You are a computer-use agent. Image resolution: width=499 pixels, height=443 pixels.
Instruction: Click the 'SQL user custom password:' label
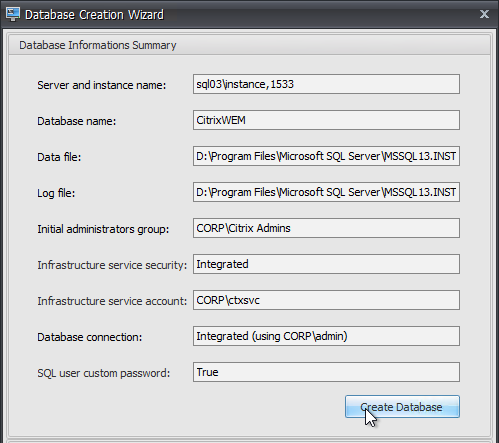pyautogui.click(x=104, y=373)
